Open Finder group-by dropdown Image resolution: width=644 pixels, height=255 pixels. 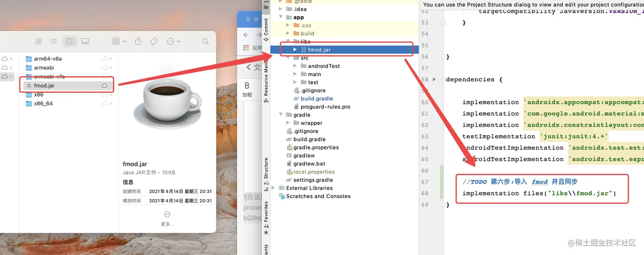[119, 41]
